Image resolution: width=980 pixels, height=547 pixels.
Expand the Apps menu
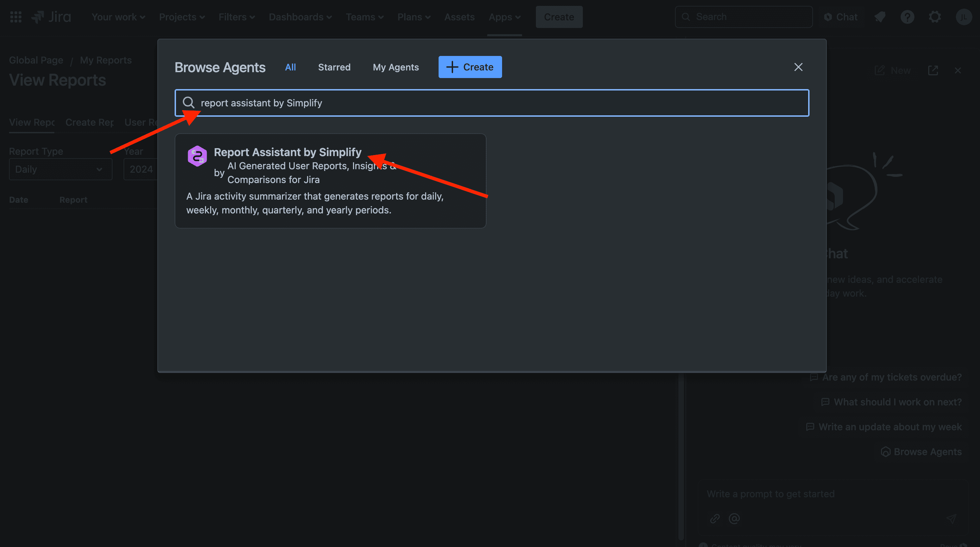(504, 17)
